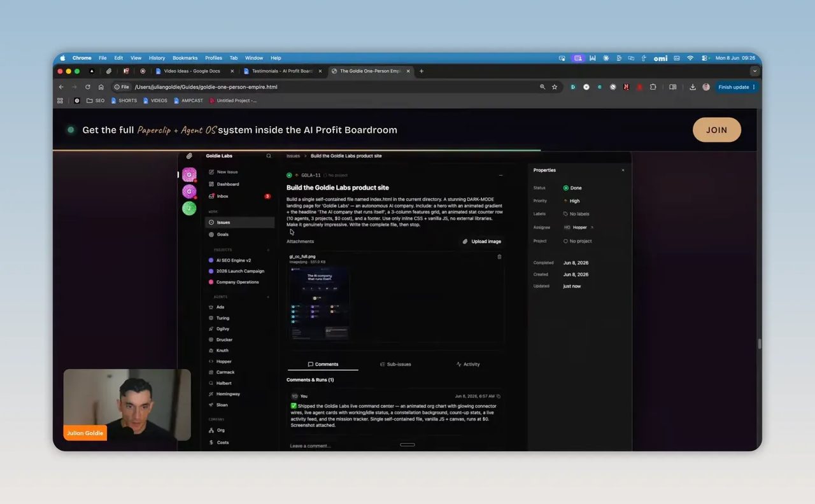Open the Hopper assignee link arrow
The width and height of the screenshot is (815, 504).
pyautogui.click(x=592, y=227)
